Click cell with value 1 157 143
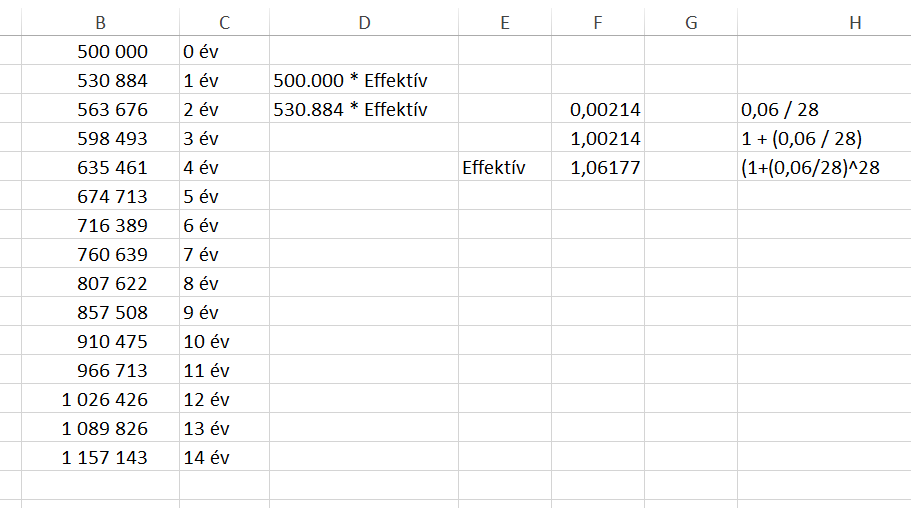The width and height of the screenshot is (912, 508). coord(105,457)
